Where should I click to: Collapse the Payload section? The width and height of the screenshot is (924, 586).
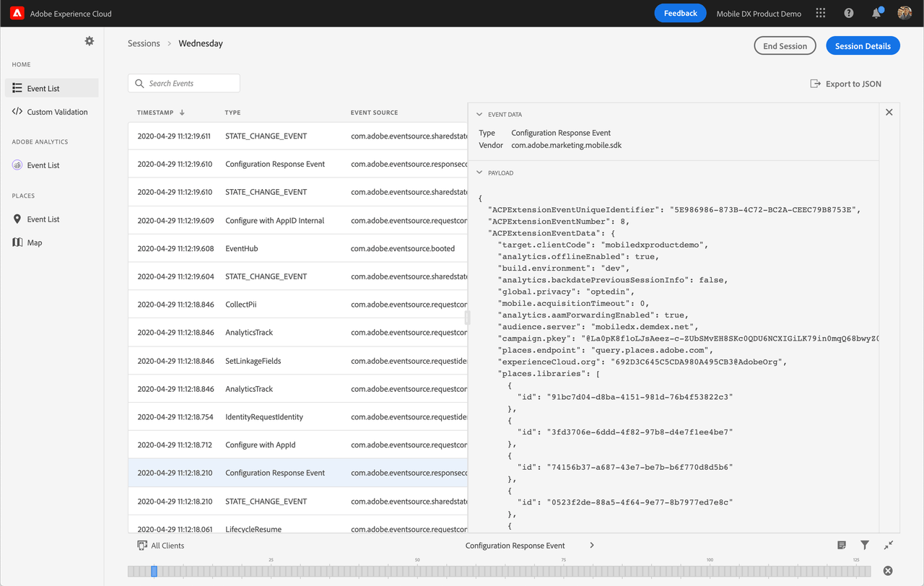[x=479, y=173]
